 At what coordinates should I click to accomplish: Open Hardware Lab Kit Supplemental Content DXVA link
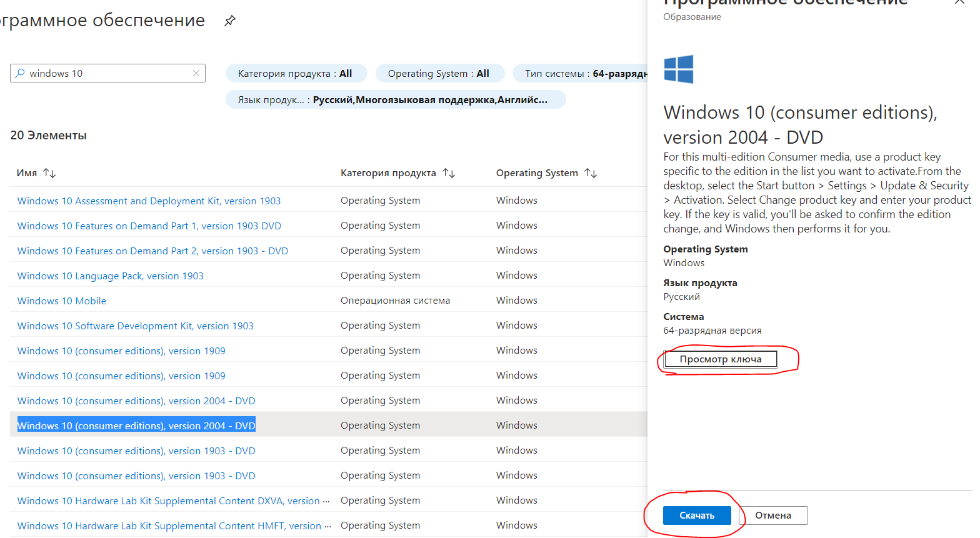(173, 501)
